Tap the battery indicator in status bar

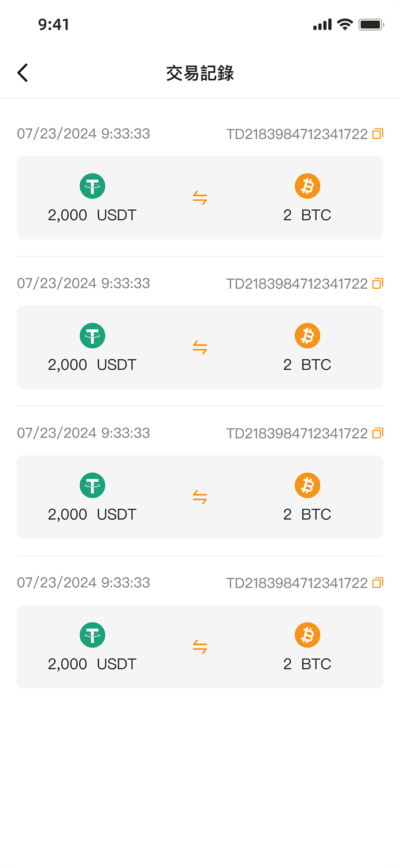tap(371, 24)
